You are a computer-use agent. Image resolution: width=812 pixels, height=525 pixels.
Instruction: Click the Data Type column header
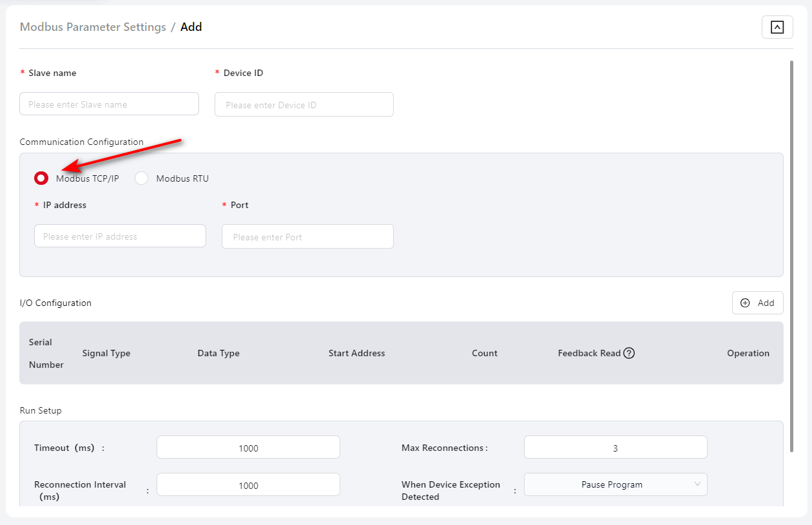click(218, 353)
